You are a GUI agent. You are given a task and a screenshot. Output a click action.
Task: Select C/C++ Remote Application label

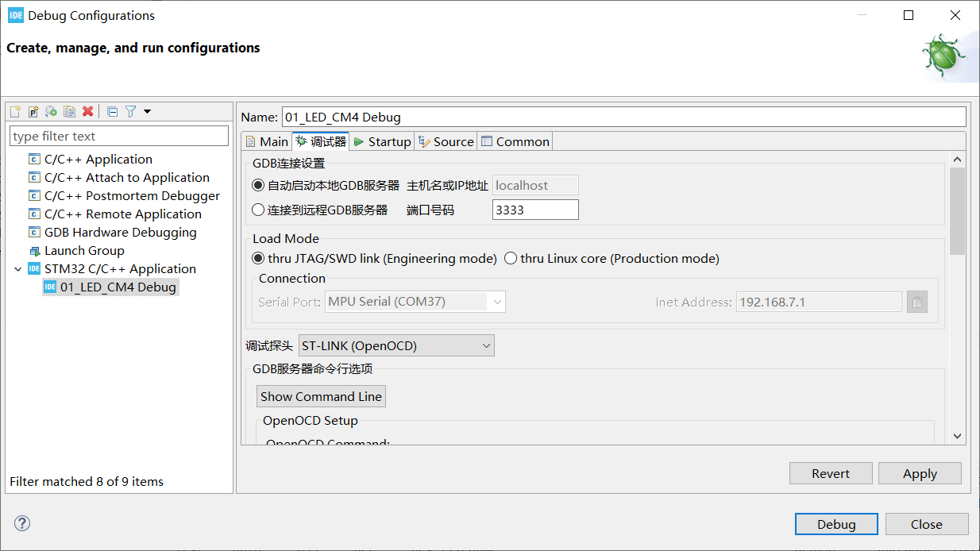pos(123,214)
